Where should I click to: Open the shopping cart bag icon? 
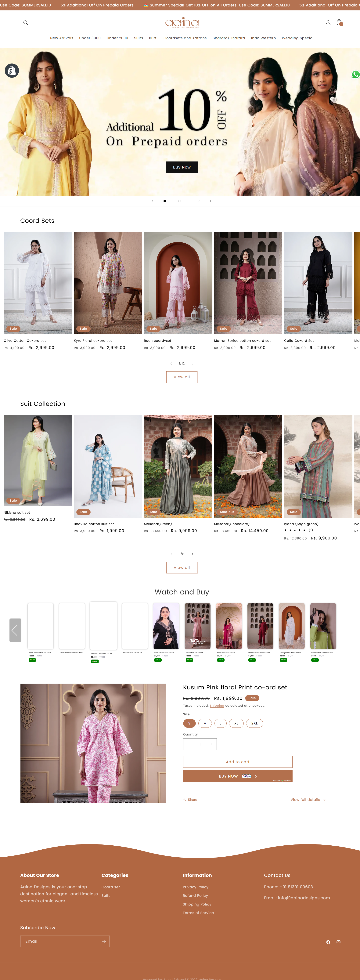(339, 23)
